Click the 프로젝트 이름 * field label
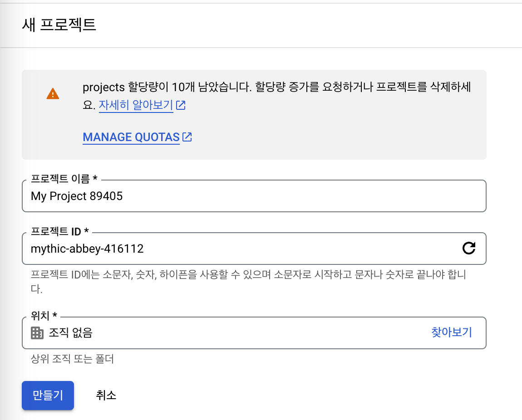The image size is (522, 420). coord(64,179)
